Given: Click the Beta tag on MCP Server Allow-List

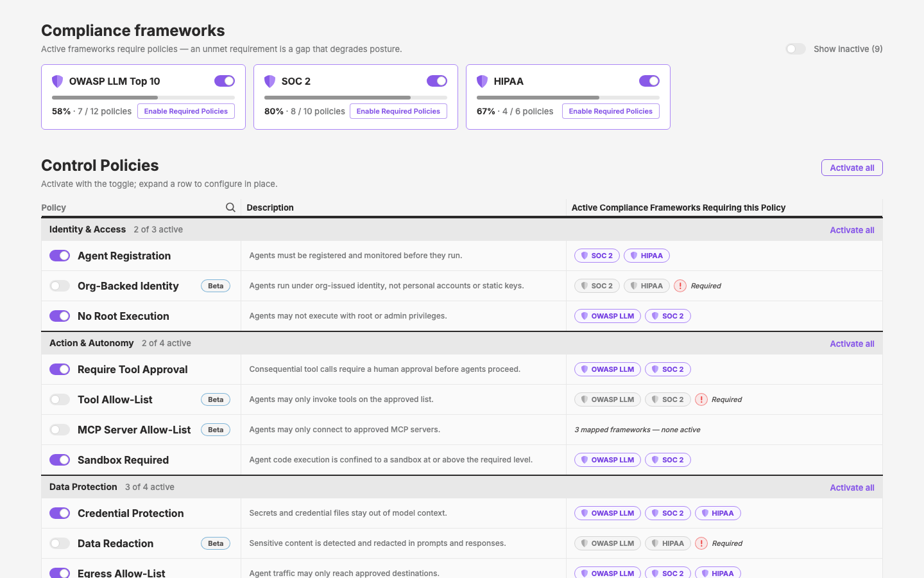Looking at the screenshot, I should (x=216, y=430).
